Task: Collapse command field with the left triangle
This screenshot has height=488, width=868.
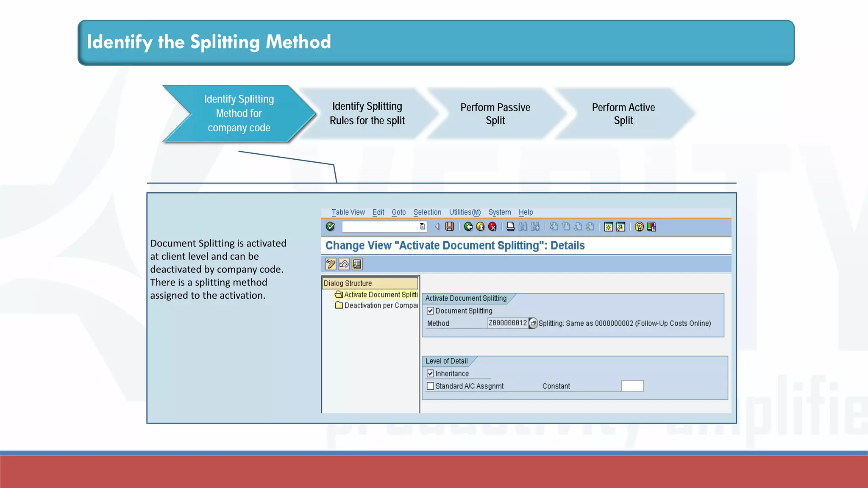Action: pyautogui.click(x=437, y=227)
